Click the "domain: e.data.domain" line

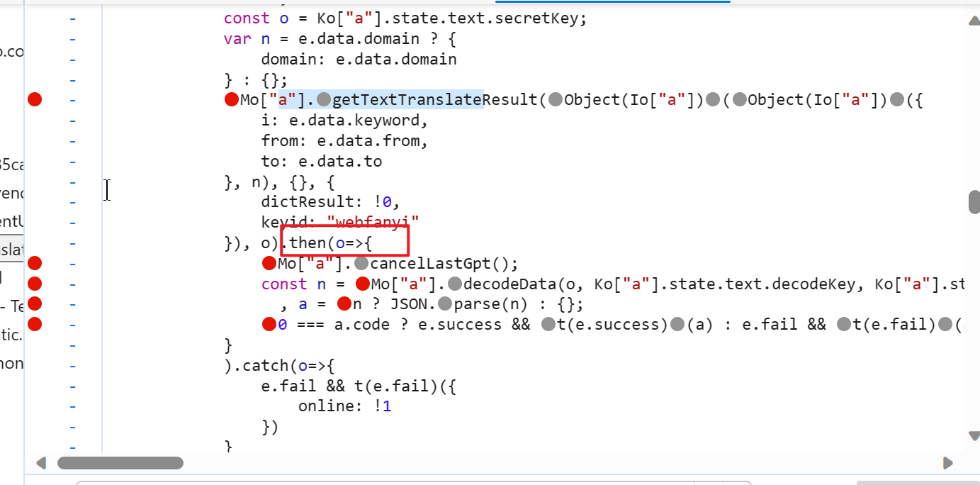click(x=359, y=60)
